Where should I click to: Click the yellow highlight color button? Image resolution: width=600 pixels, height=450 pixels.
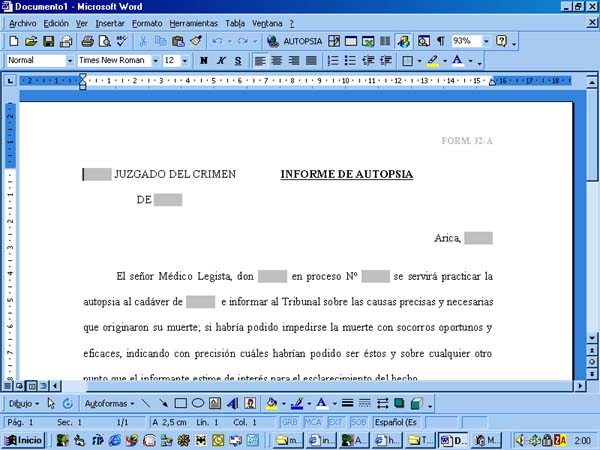click(432, 61)
